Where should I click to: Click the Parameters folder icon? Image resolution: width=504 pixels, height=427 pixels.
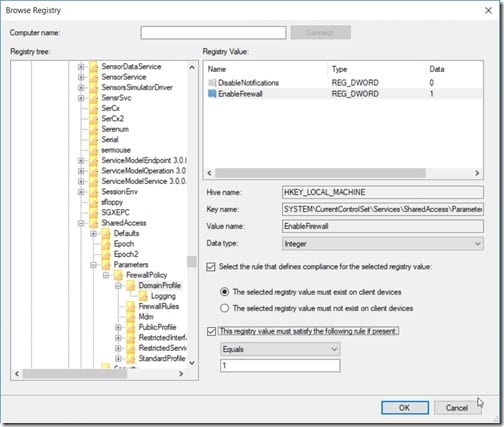click(x=106, y=265)
